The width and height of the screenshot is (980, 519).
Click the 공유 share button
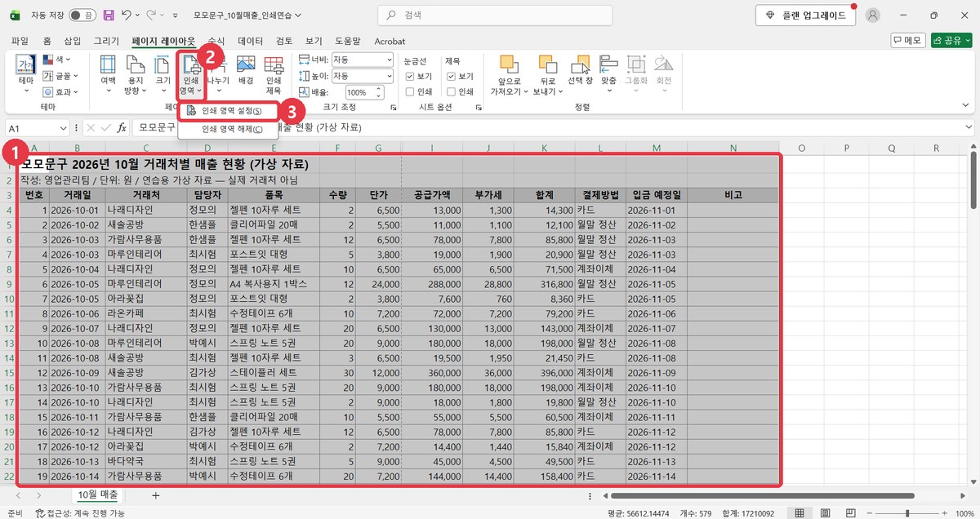click(x=951, y=41)
